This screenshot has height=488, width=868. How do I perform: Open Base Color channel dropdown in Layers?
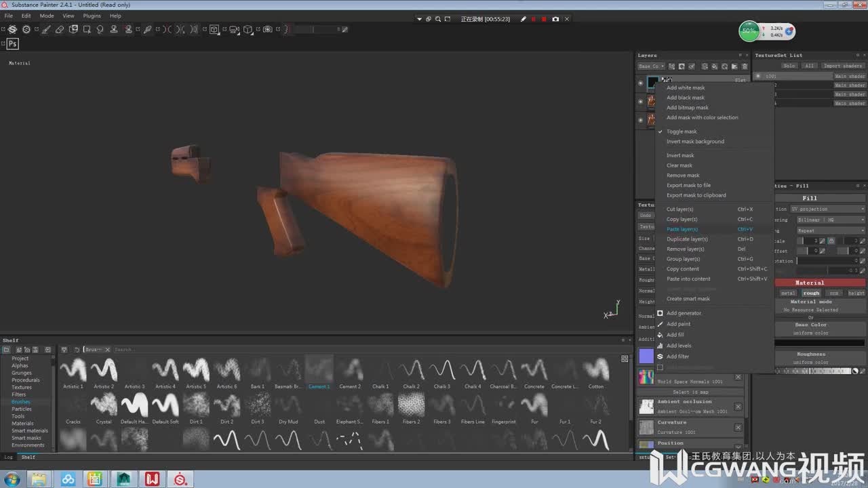[652, 66]
